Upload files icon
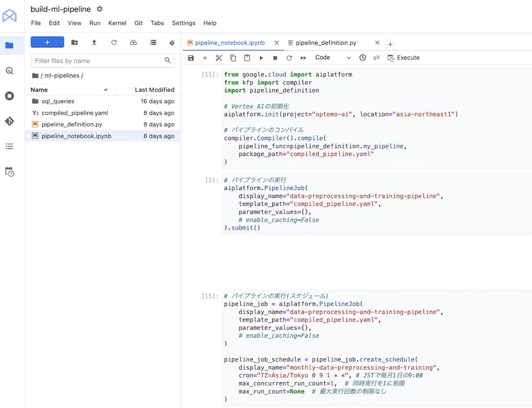 pyautogui.click(x=94, y=43)
